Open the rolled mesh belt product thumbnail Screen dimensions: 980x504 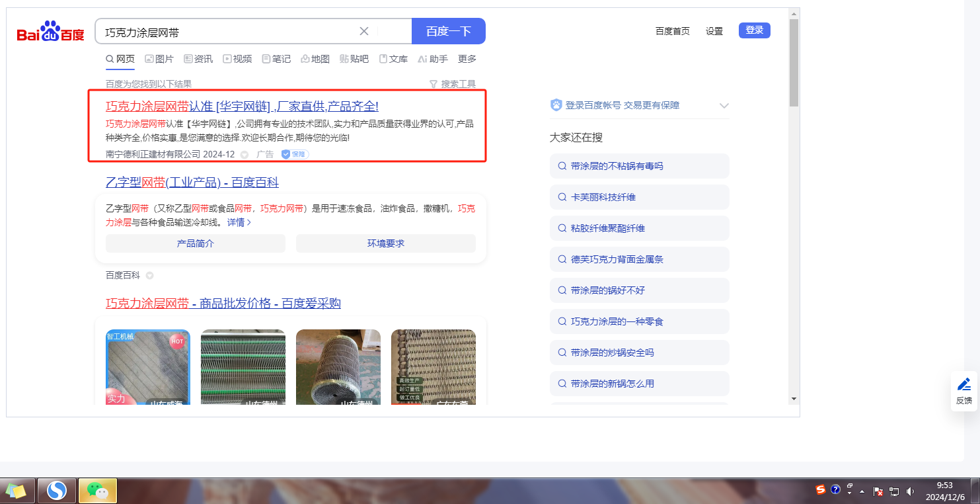click(338, 367)
